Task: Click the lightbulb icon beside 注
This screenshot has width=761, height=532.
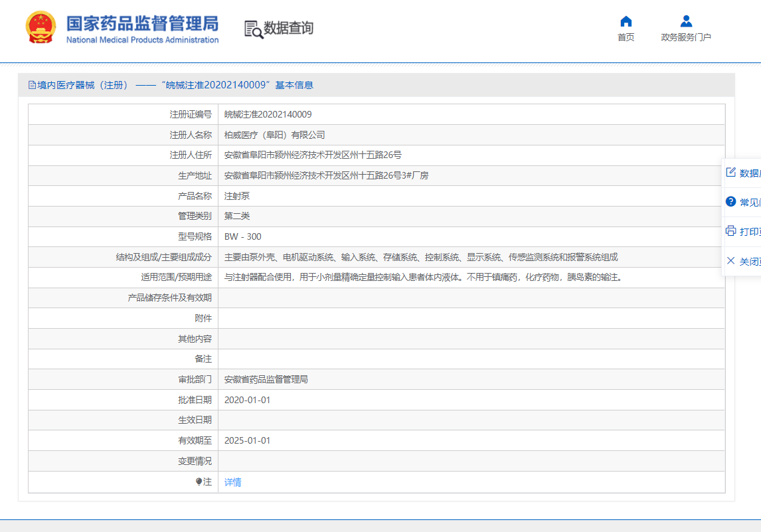Action: pyautogui.click(x=199, y=482)
